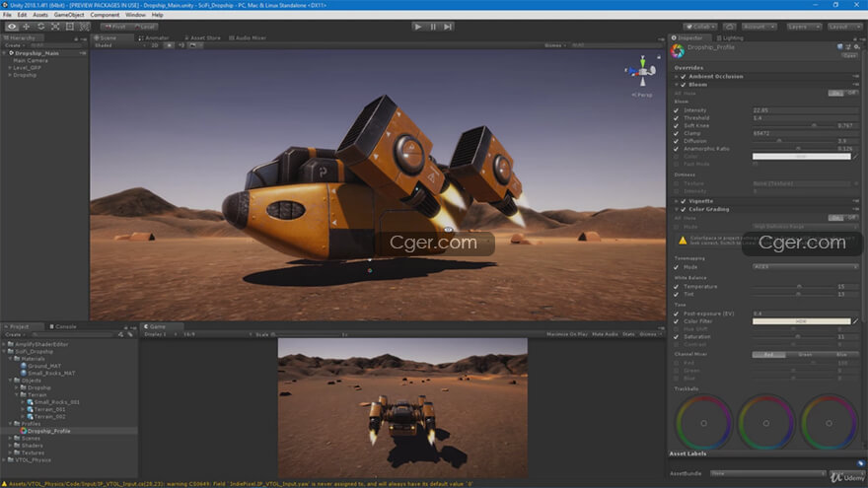Screen dimensions: 868x488
Task: Open the GameObject menu
Action: coord(69,15)
